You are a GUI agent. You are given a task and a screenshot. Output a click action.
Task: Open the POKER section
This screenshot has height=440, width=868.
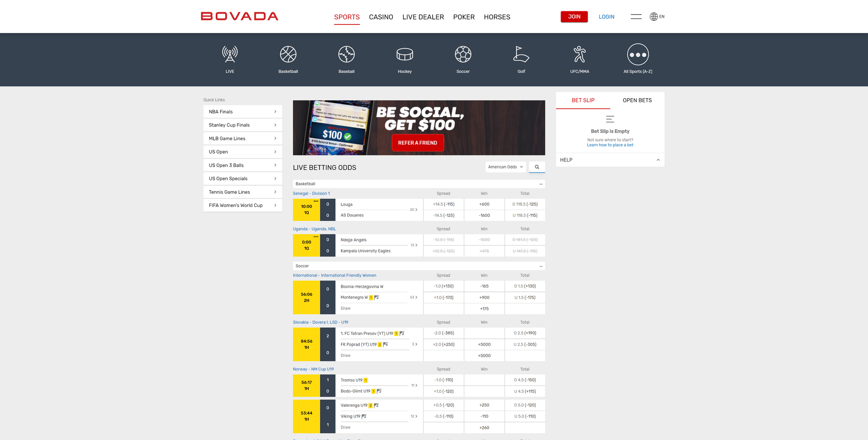click(x=464, y=17)
